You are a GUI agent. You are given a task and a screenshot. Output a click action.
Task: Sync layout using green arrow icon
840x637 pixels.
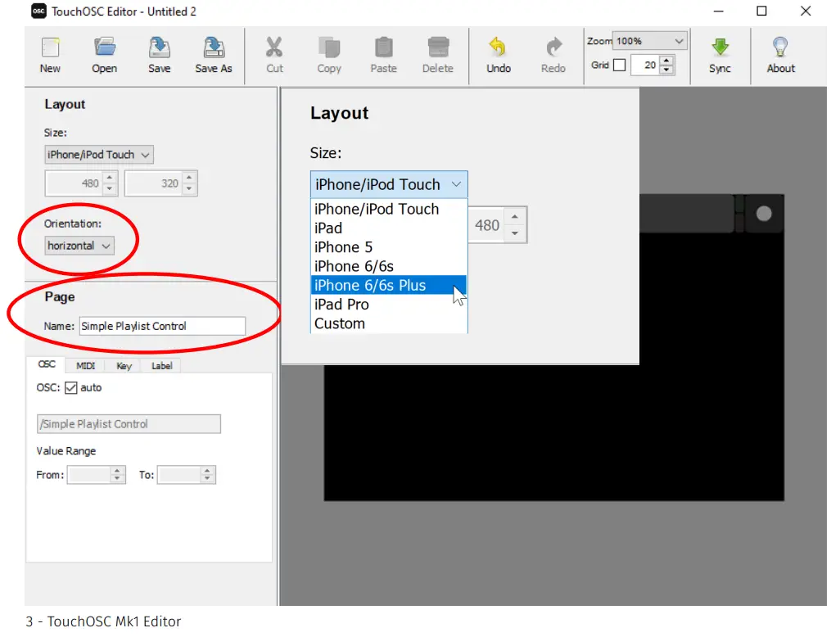coord(720,47)
